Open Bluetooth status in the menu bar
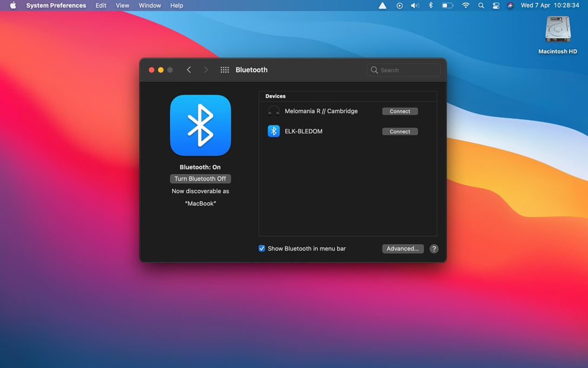Image resolution: width=588 pixels, height=368 pixels. pyautogui.click(x=431, y=5)
